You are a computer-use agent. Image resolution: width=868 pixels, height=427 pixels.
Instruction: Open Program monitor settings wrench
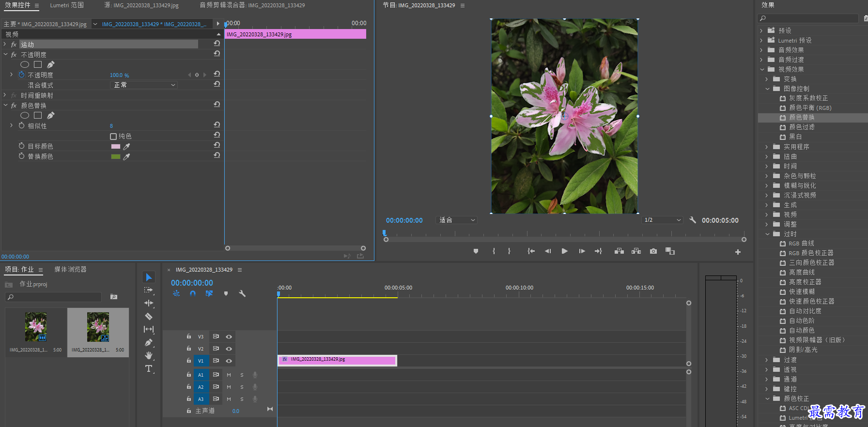tap(693, 220)
